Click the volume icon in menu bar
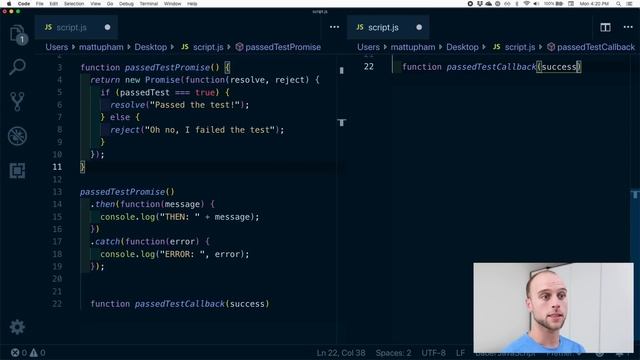The image size is (640, 360). pos(536,4)
